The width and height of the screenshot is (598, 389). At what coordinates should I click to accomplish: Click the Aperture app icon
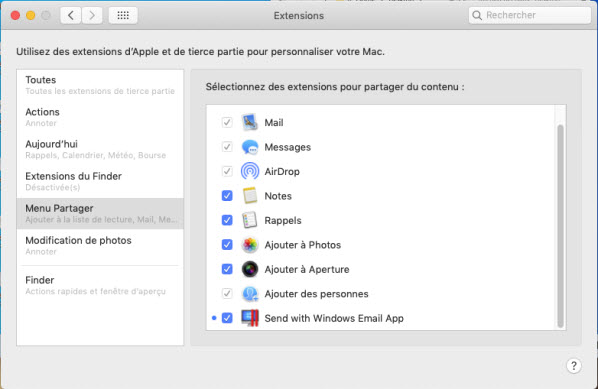[250, 269]
